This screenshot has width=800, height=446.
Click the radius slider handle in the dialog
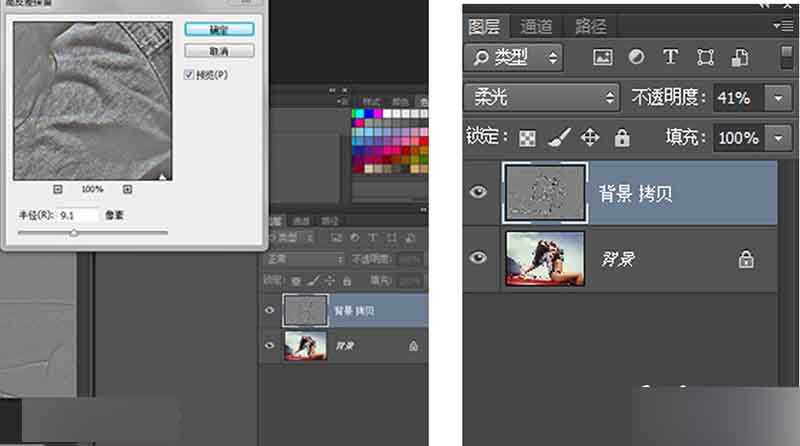(73, 232)
